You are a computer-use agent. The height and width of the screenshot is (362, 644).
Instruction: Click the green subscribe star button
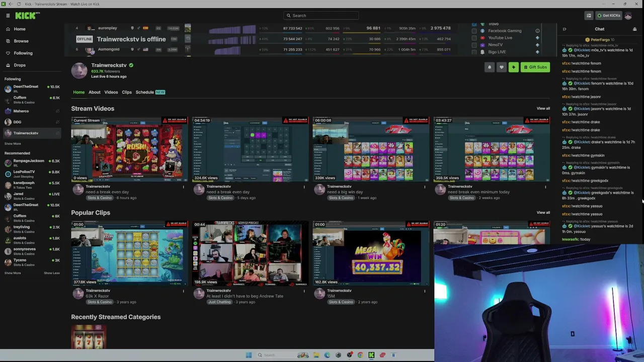513,67
